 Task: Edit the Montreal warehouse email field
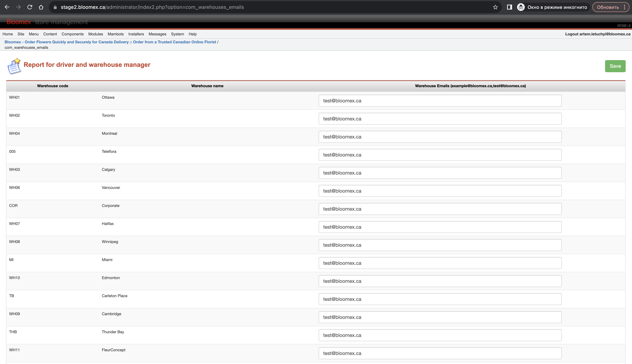pos(440,137)
